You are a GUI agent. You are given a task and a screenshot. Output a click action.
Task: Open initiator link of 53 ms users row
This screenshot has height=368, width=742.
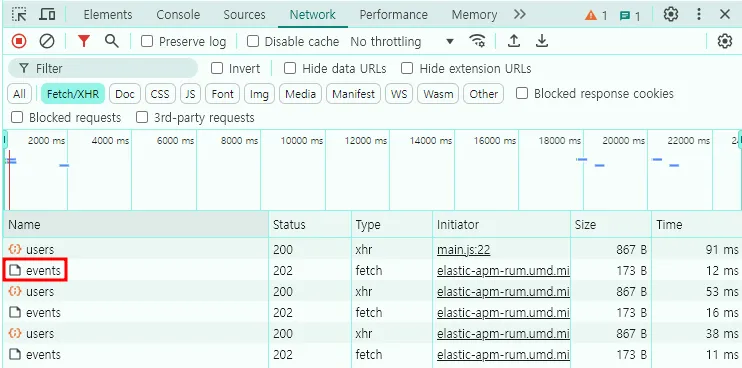(503, 292)
